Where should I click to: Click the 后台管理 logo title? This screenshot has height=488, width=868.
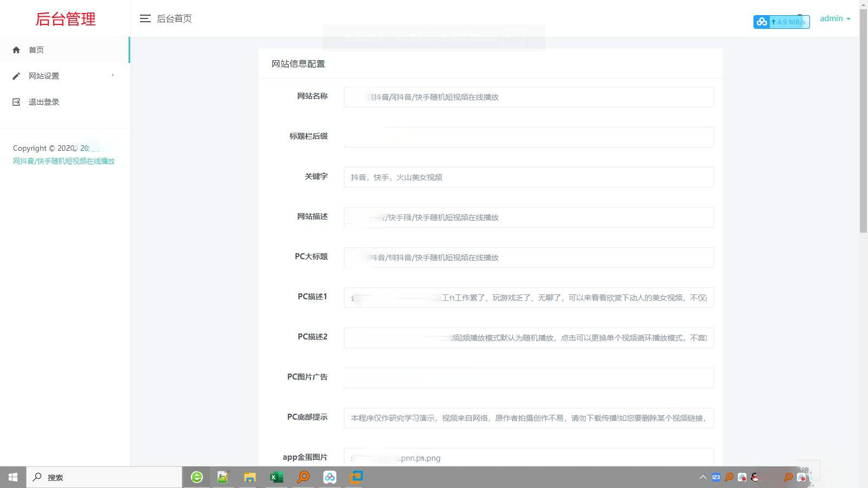(x=65, y=19)
